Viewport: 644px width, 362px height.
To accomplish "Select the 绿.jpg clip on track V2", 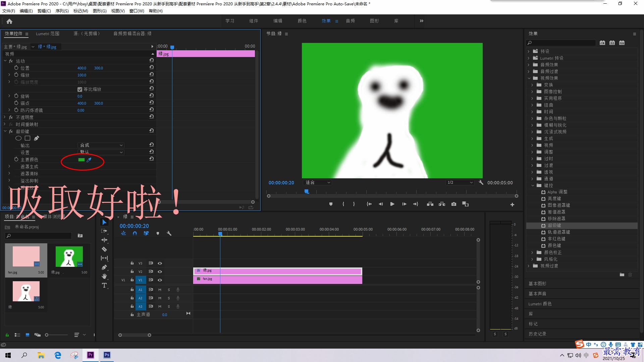I will tap(278, 271).
